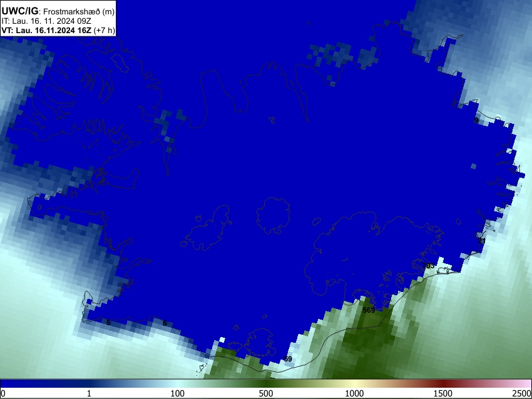Click the '1000' tick label on the color scale
This screenshot has height=399, width=532.
click(x=354, y=393)
